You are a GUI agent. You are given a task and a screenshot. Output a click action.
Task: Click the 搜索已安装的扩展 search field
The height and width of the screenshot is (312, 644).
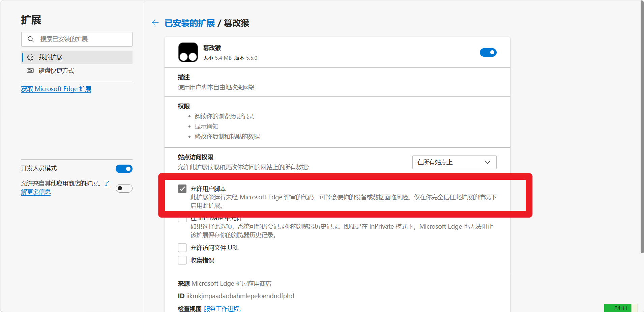point(77,39)
